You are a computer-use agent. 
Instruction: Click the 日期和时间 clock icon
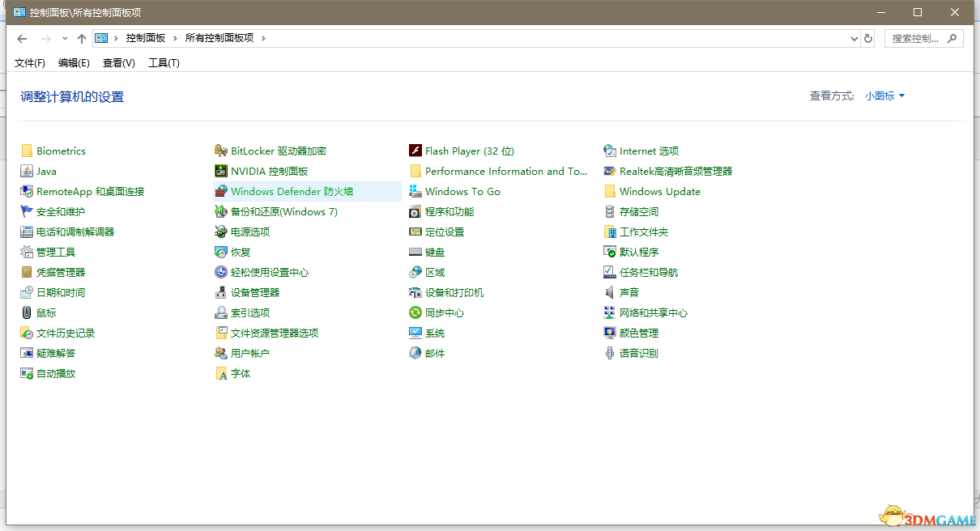pyautogui.click(x=27, y=292)
